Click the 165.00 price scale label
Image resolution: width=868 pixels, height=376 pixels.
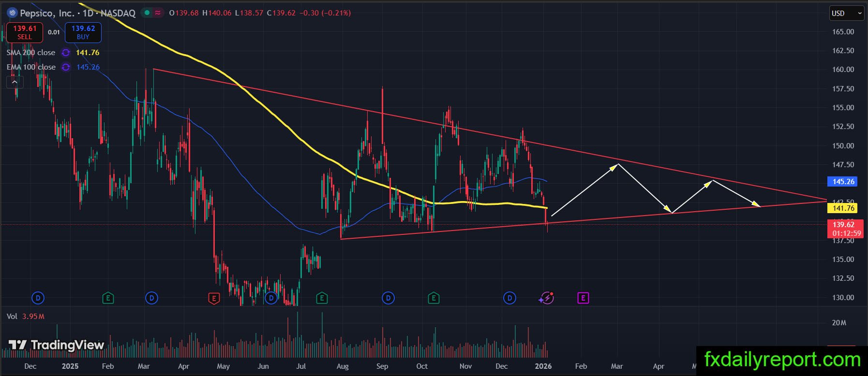pos(843,32)
